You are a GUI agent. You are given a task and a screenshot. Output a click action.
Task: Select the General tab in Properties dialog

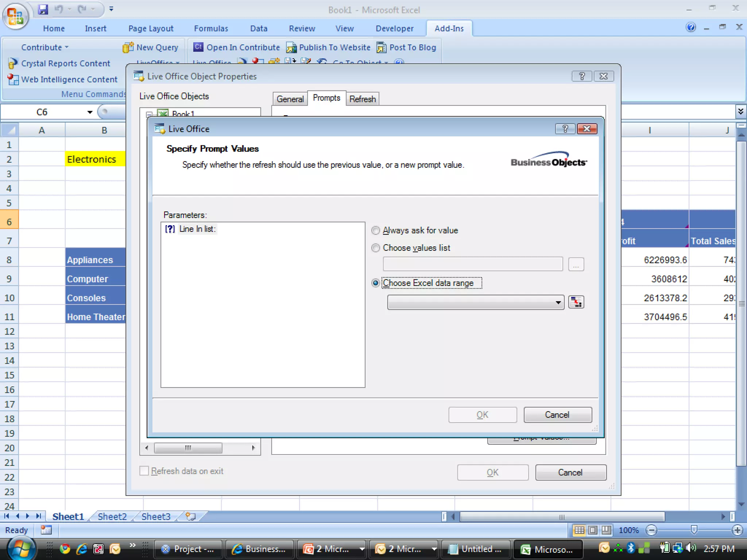tap(290, 99)
